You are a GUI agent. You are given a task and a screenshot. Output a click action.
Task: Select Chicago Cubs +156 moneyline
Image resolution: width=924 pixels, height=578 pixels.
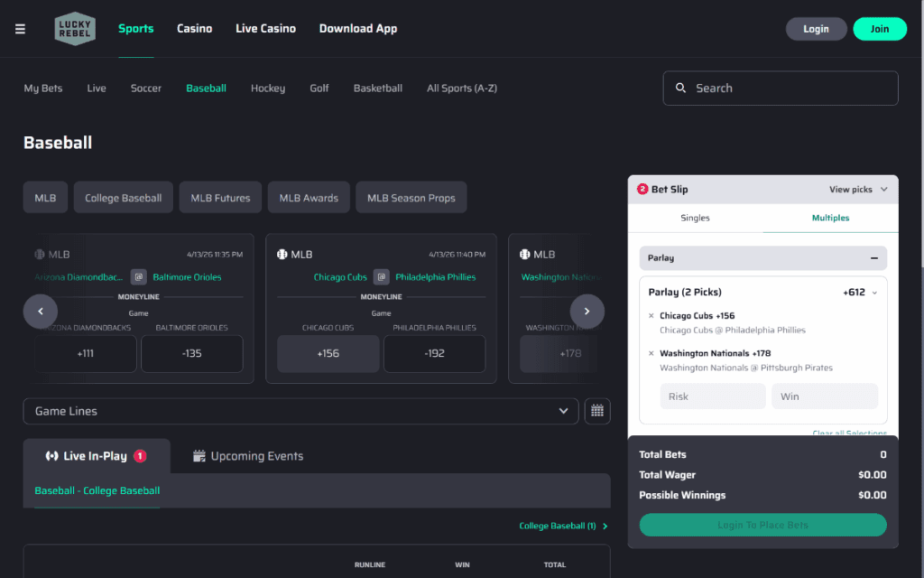point(328,353)
